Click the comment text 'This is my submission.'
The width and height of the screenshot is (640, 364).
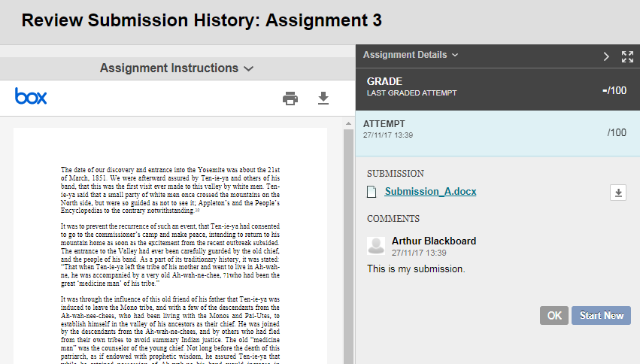pyautogui.click(x=416, y=268)
